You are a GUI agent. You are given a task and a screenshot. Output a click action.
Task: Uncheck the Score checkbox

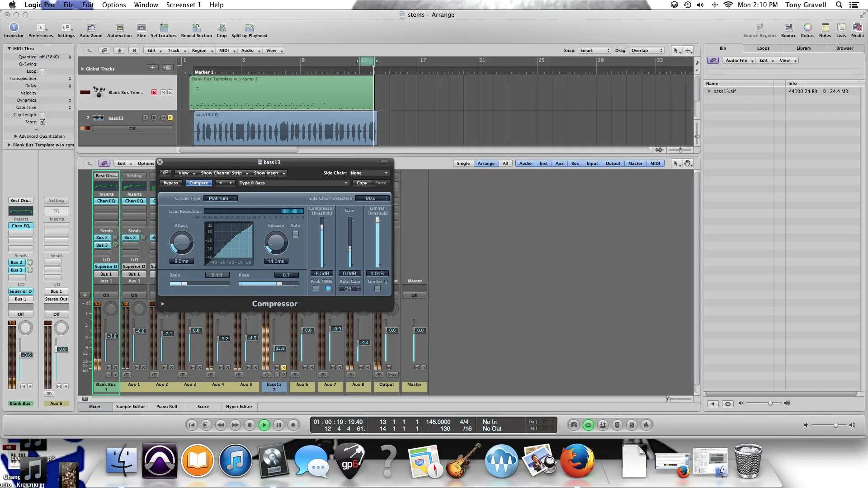click(42, 122)
